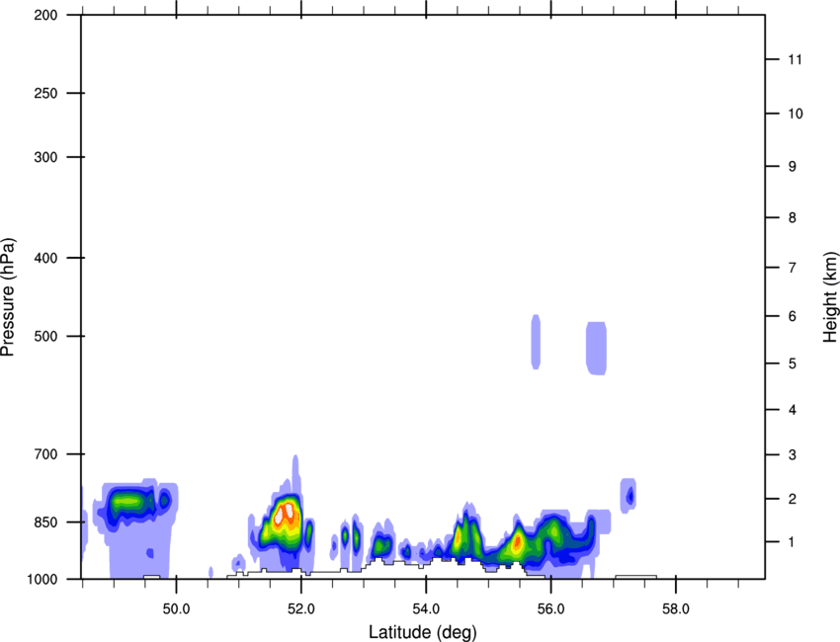Click the 3 km height label
840x642 pixels.
coord(793,455)
